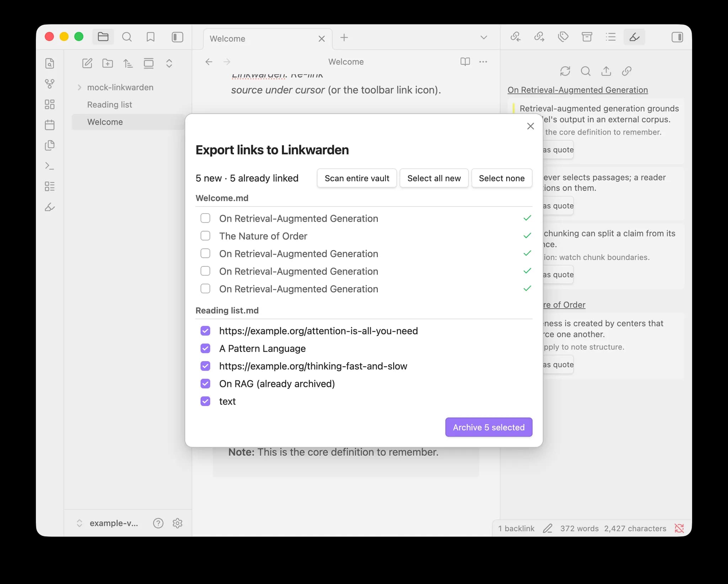Image resolution: width=728 pixels, height=584 pixels.
Task: Click the sync status icon in status bar
Action: (x=679, y=528)
